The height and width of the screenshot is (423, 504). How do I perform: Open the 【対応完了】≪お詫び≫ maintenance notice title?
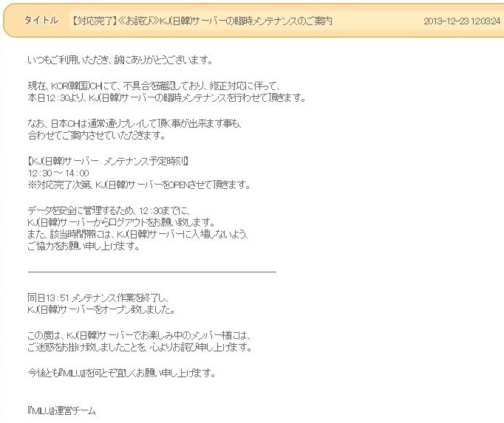coord(202,21)
